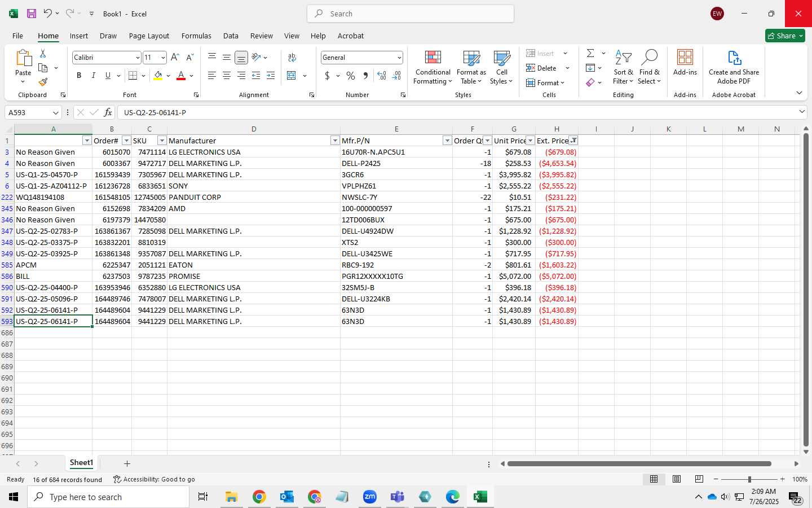
Task: Toggle Align Right
Action: (241, 76)
